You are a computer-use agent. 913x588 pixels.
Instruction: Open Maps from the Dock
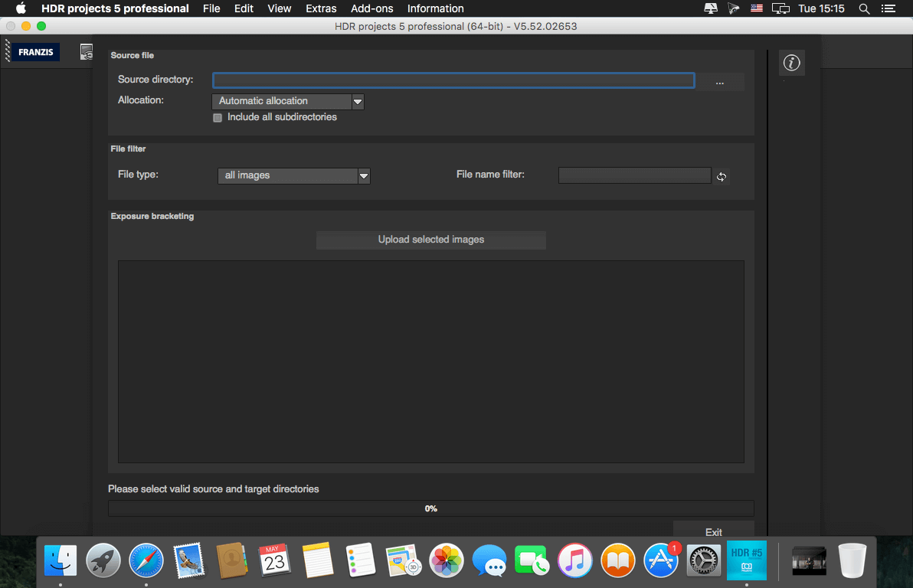[x=404, y=560]
